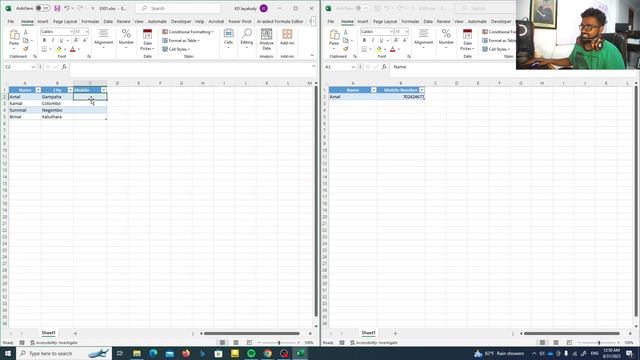Open Name filter in right window table

click(373, 90)
